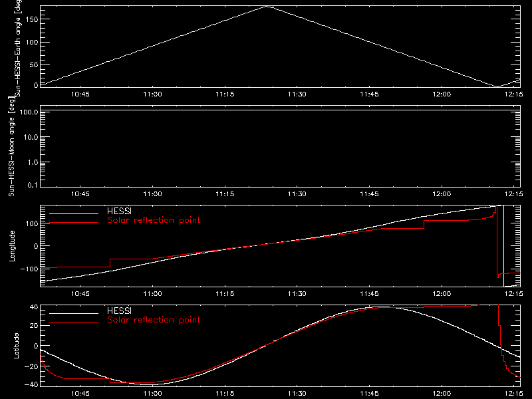The image size is (532, 399).
Task: Click red legend line in Latitude plot
Action: click(74, 322)
